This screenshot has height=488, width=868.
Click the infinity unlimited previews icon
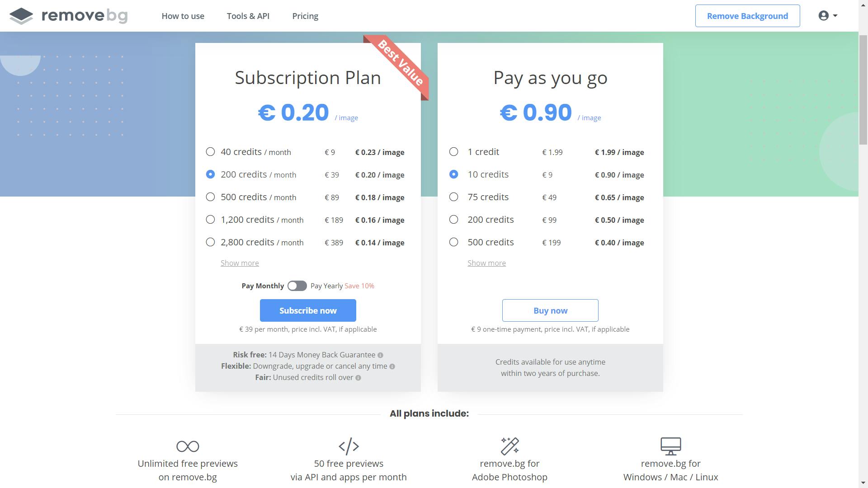pyautogui.click(x=188, y=446)
